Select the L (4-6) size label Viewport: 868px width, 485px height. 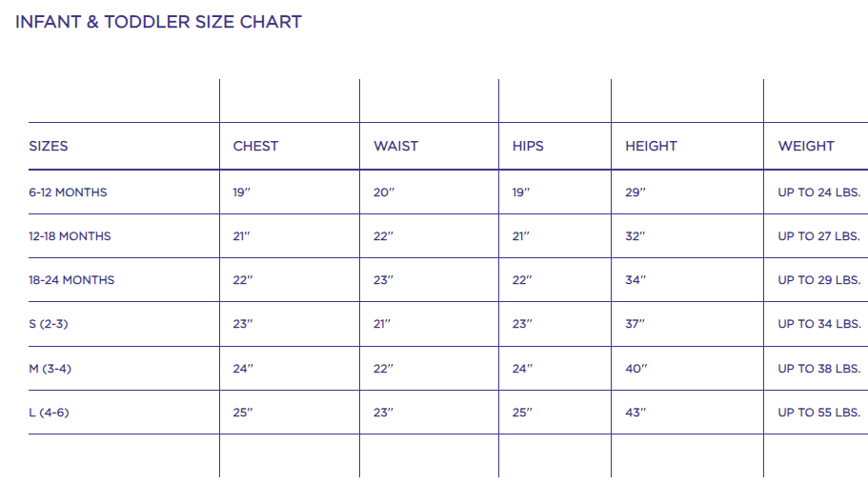(49, 413)
